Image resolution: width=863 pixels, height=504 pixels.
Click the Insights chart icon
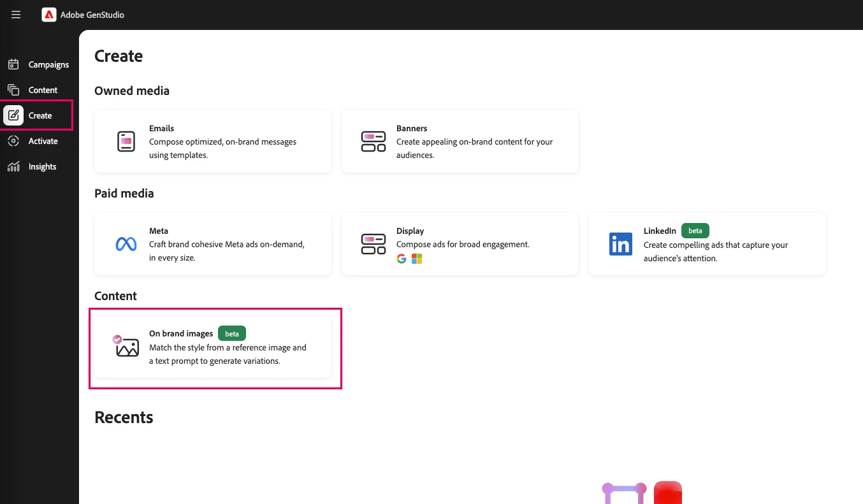pos(13,166)
